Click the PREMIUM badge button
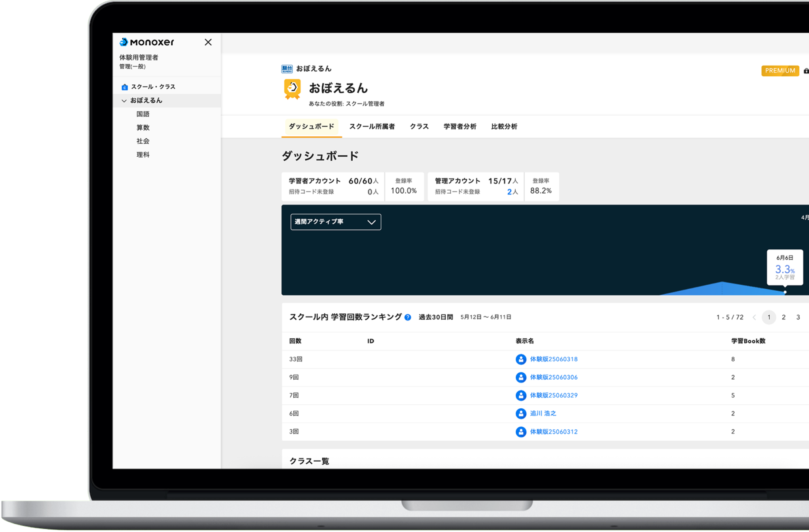Viewport: 809px width, 532px height. (780, 71)
